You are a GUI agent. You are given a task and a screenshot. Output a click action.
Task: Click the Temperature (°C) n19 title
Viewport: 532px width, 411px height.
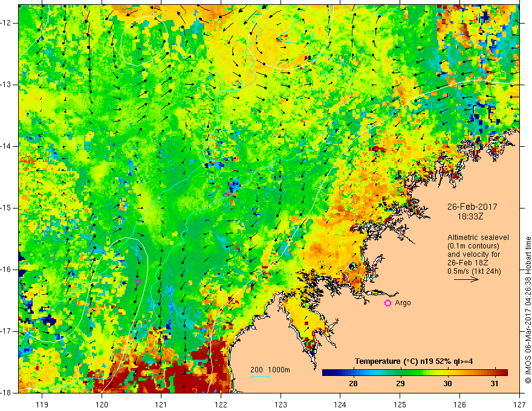(414, 361)
